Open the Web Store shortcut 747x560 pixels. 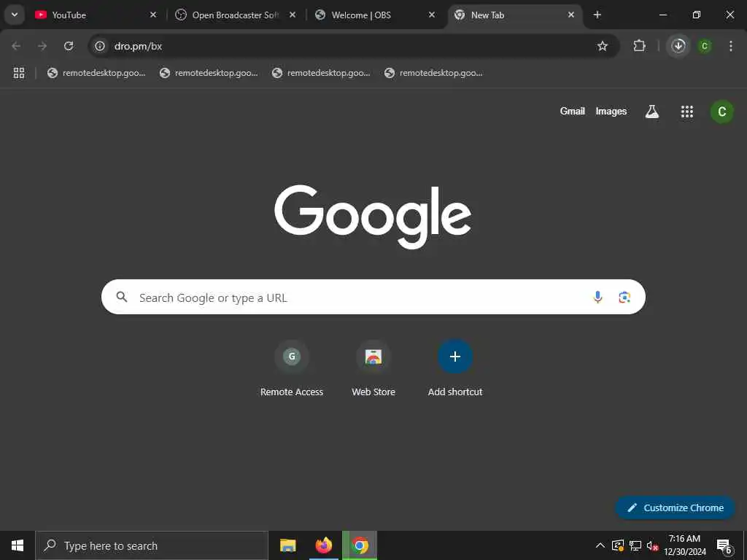[x=373, y=369]
